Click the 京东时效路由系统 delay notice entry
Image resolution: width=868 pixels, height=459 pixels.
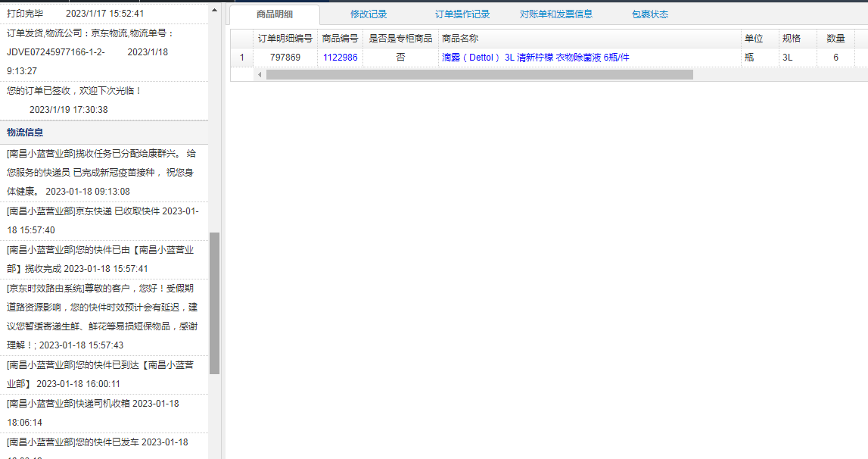click(104, 317)
